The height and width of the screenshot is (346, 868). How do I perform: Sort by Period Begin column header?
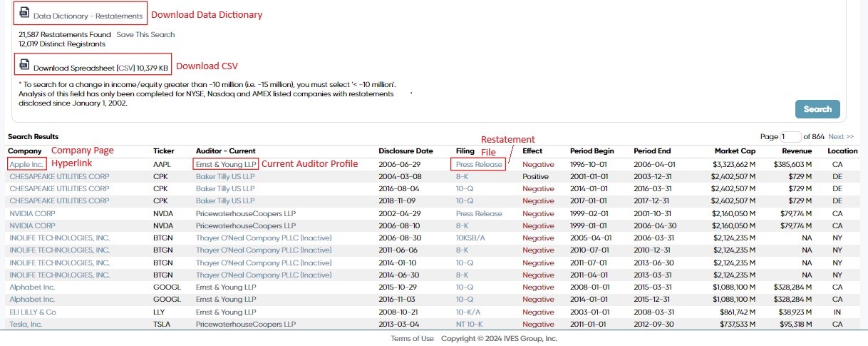[591, 151]
